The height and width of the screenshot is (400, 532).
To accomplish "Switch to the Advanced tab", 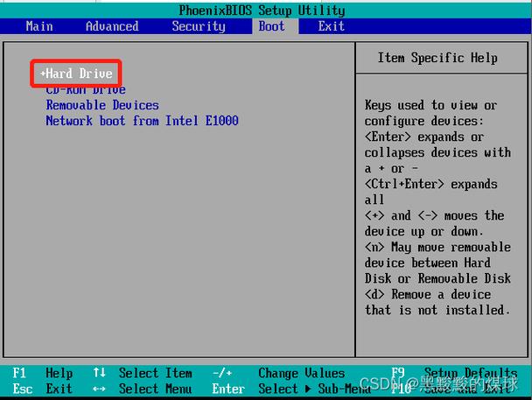I will click(112, 26).
